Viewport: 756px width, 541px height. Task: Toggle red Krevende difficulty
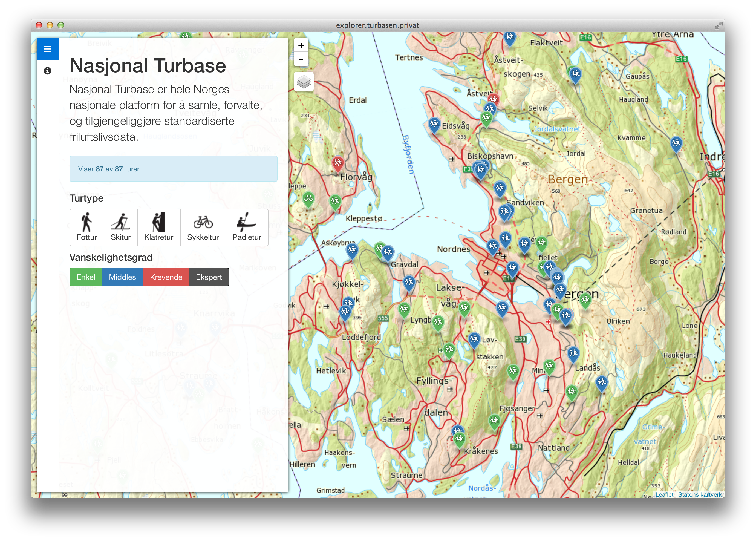coord(166,277)
